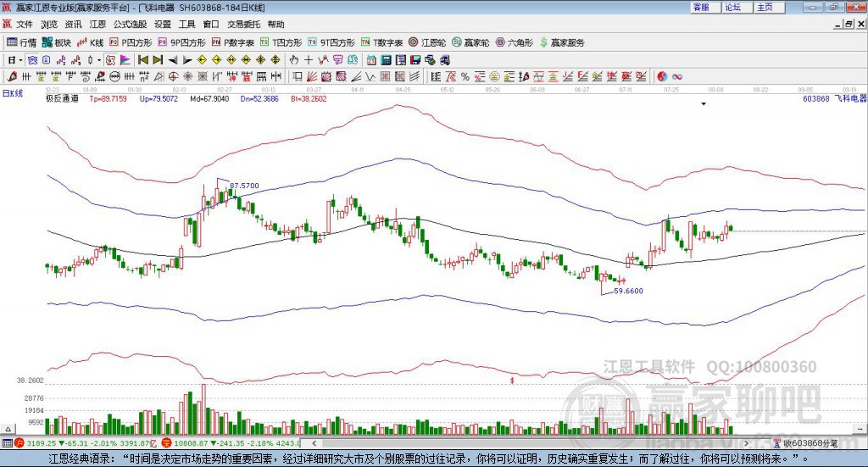
Task: Open the P四方形 tool
Action: tap(131, 42)
